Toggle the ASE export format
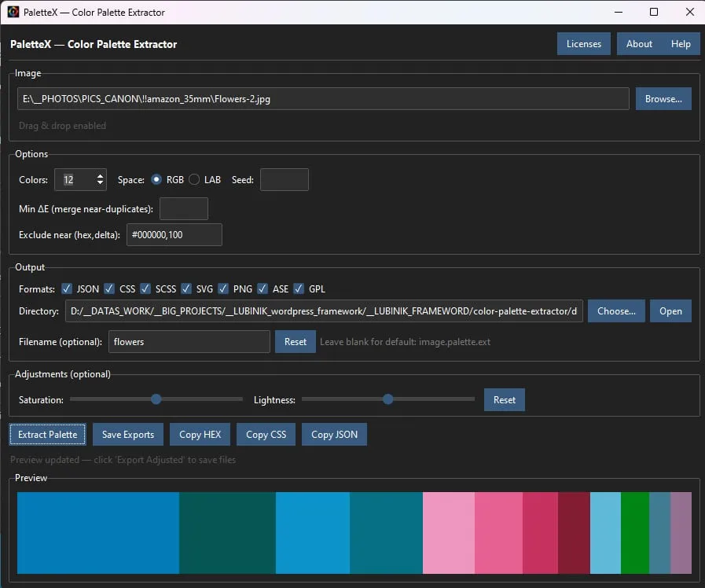 tap(263, 289)
